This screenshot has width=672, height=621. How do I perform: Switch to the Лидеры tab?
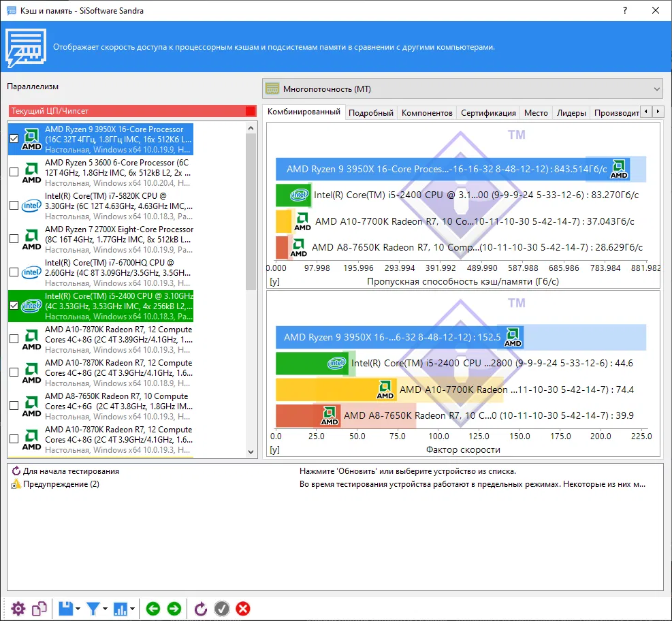571,113
